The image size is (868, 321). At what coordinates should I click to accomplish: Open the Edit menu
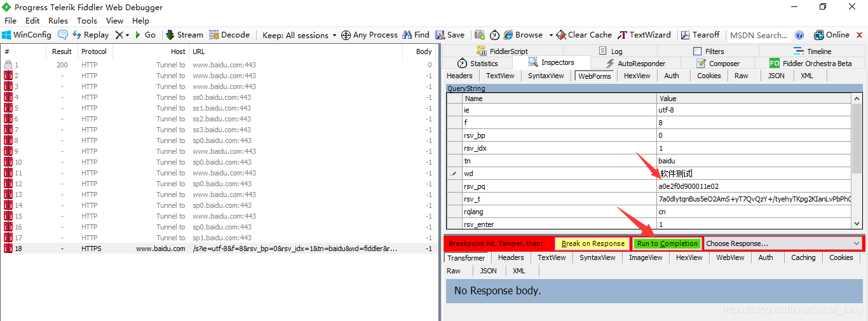(x=32, y=21)
